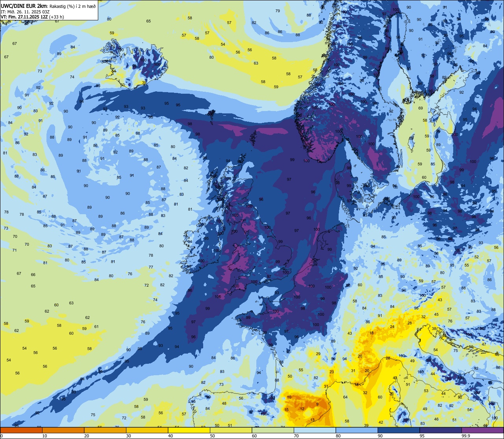Click the map value '23'

(x=332, y=372)
